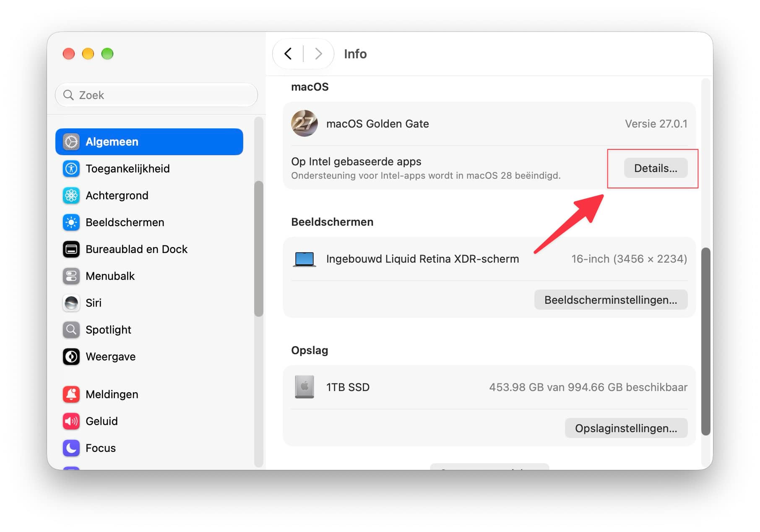Go back with the left chevron
Viewport: 760px width, 532px height.
tap(288, 54)
